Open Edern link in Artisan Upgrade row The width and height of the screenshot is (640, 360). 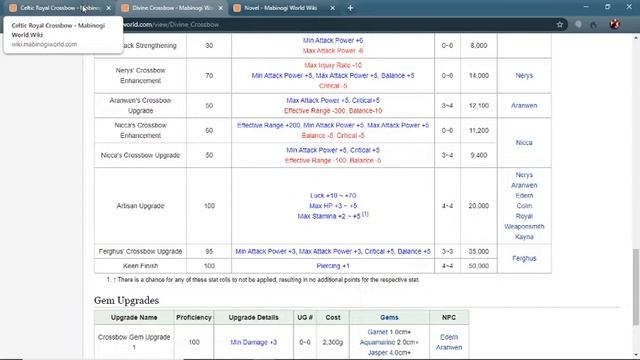[x=524, y=196]
